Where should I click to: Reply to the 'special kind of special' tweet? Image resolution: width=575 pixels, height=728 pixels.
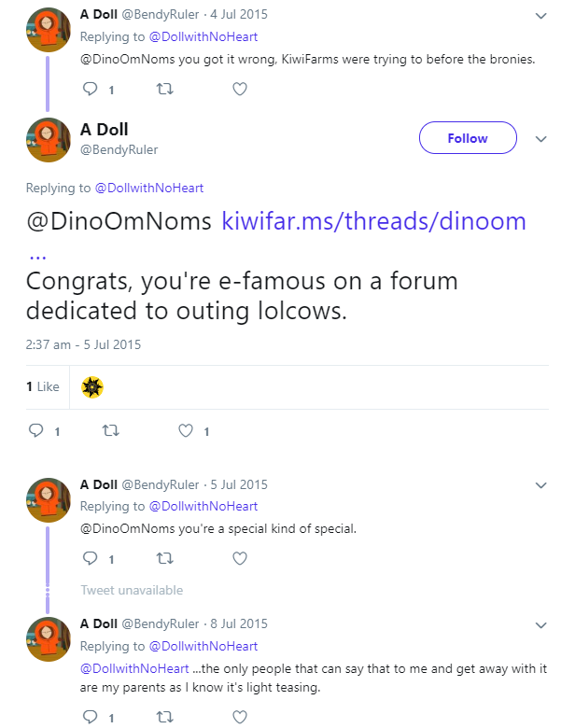point(91,558)
